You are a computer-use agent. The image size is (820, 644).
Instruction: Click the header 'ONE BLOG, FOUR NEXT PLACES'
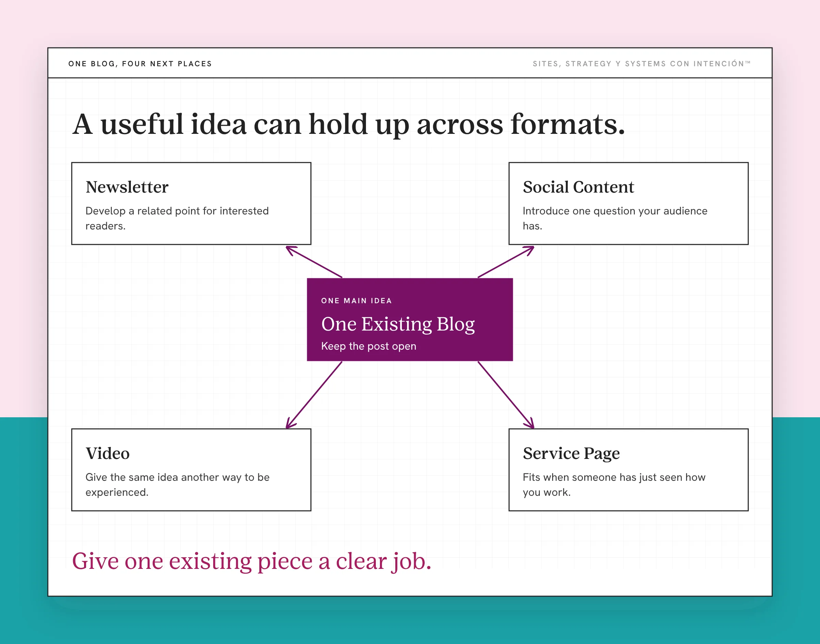tap(140, 64)
